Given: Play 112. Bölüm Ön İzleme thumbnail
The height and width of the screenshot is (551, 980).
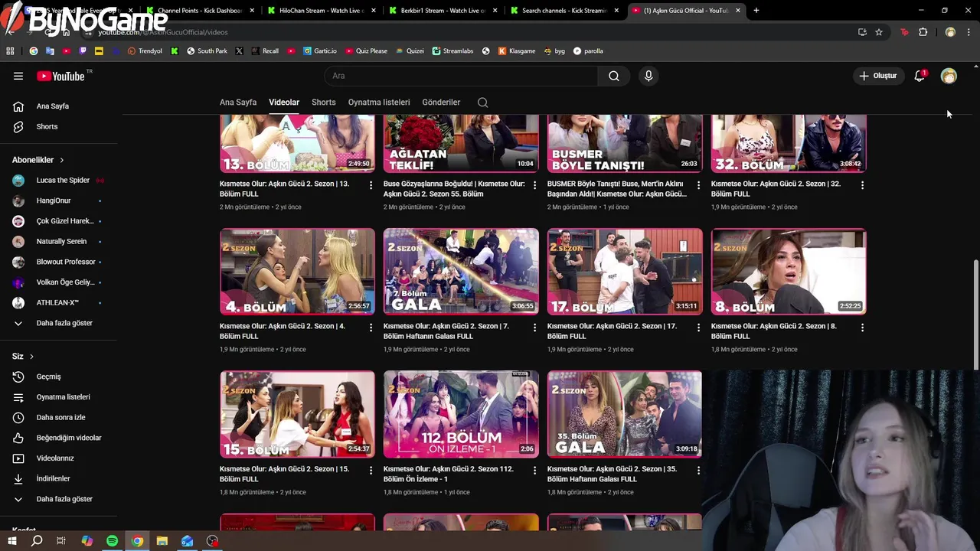Looking at the screenshot, I should point(461,414).
